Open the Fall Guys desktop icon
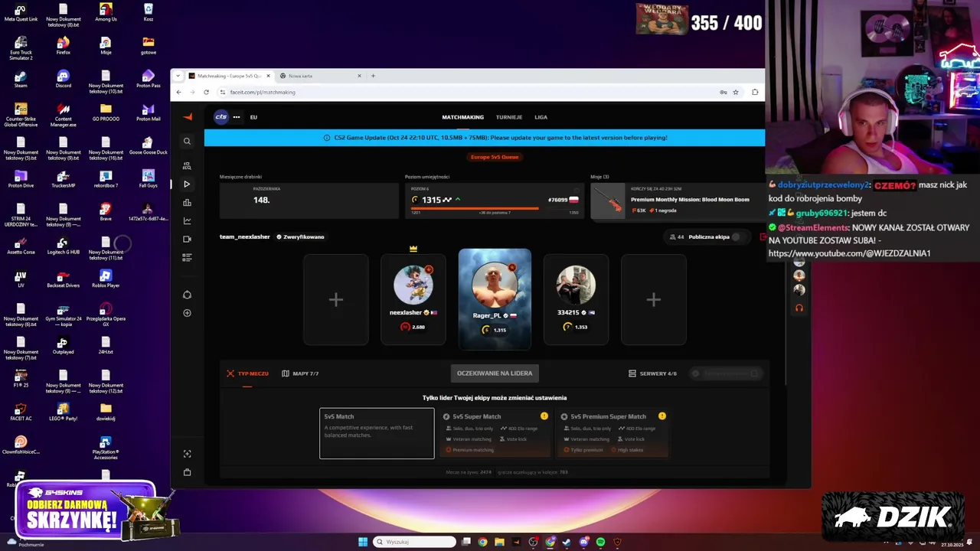The height and width of the screenshot is (551, 980). 149,178
